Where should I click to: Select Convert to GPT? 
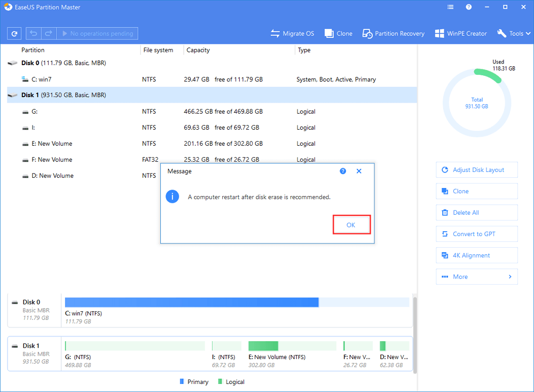477,234
